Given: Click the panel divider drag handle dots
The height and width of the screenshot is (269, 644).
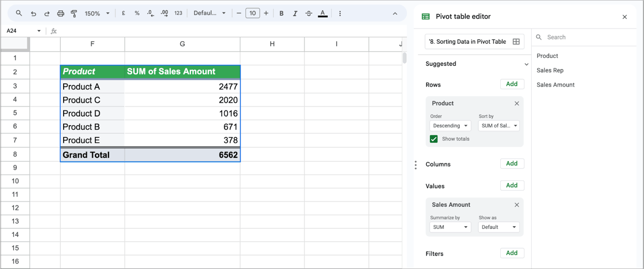Looking at the screenshot, I should tap(415, 165).
